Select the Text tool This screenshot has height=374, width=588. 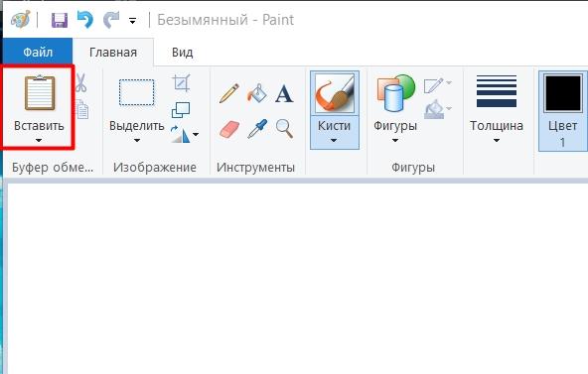284,93
